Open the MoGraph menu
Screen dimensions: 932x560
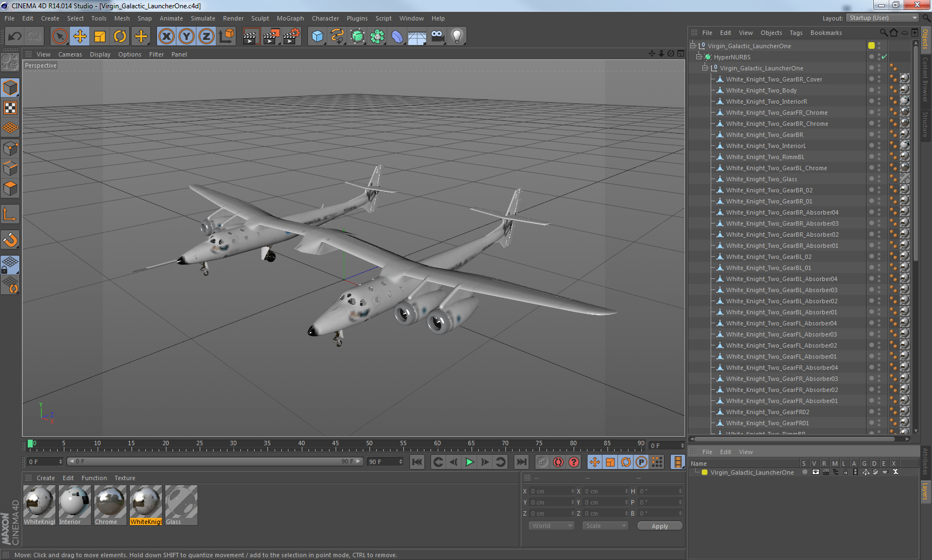click(290, 18)
